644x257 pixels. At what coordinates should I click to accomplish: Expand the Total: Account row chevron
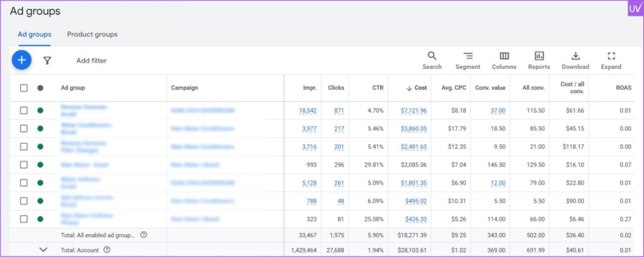[43, 249]
